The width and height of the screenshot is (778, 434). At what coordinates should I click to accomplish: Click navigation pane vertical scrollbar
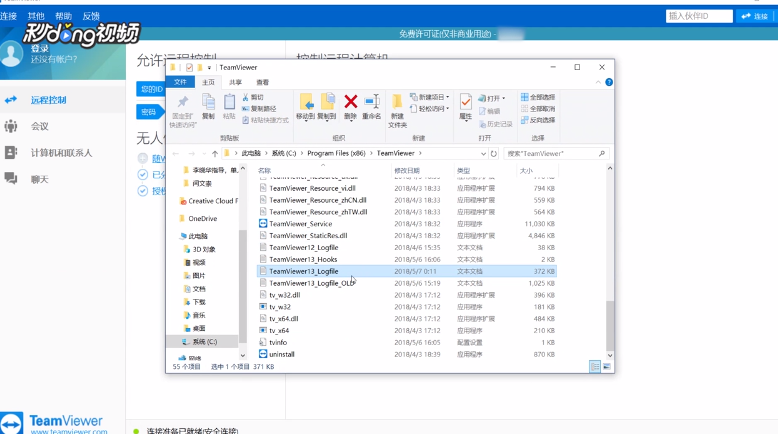[243, 285]
